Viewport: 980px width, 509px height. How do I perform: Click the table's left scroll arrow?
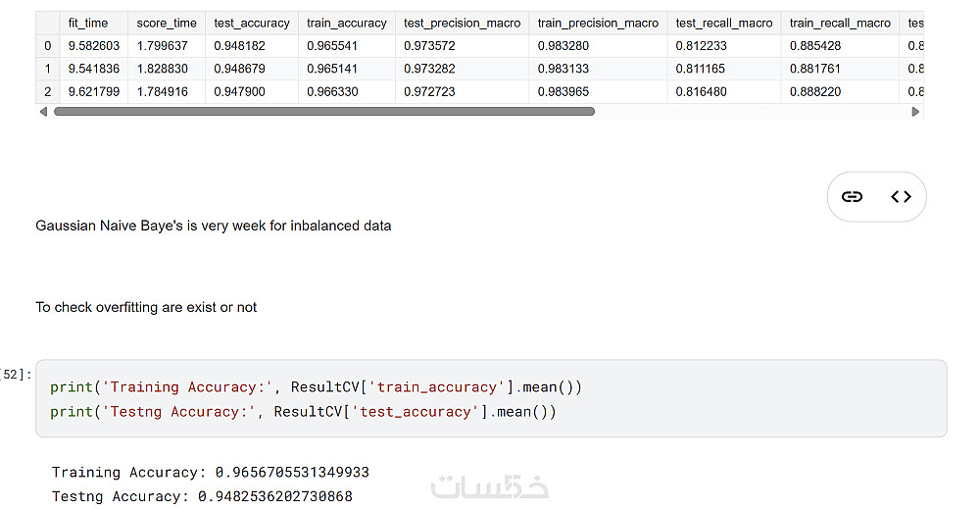click(x=42, y=112)
